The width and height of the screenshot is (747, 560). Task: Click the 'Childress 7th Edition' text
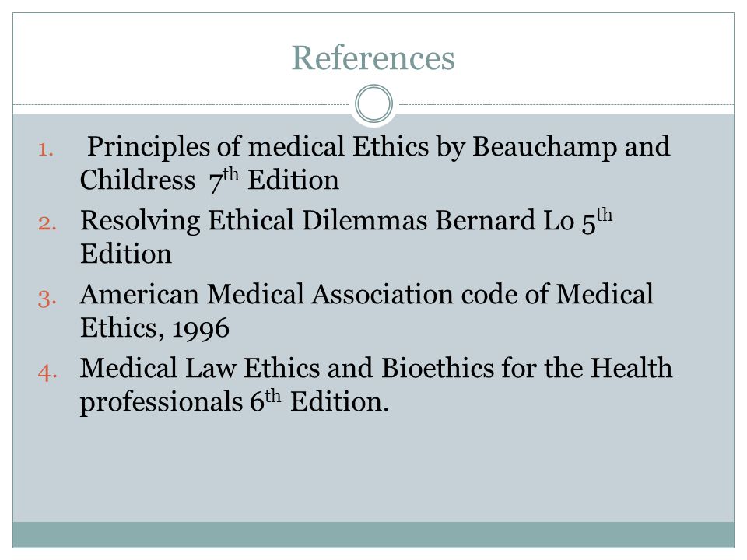point(209,180)
